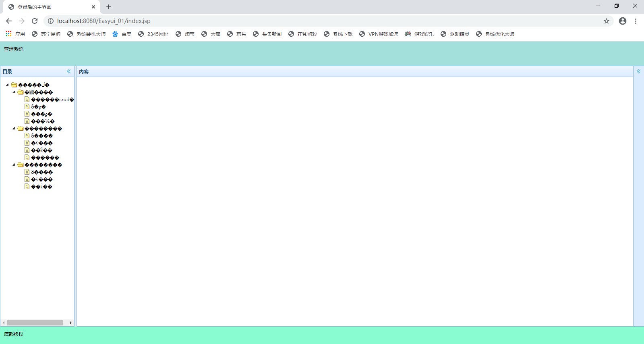Collapse the first subfolder containing the crud item
The height and width of the screenshot is (344, 644).
click(x=14, y=92)
